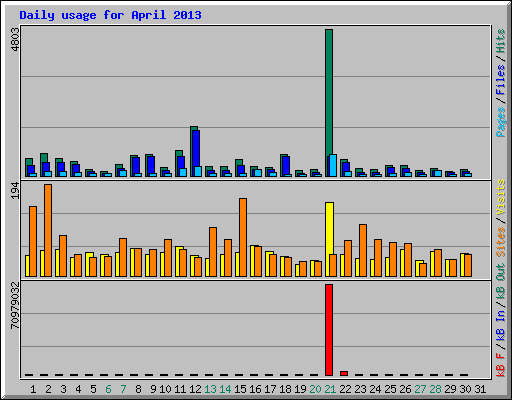Click day label 24 on the x-axis
The image size is (512, 400).
[375, 389]
